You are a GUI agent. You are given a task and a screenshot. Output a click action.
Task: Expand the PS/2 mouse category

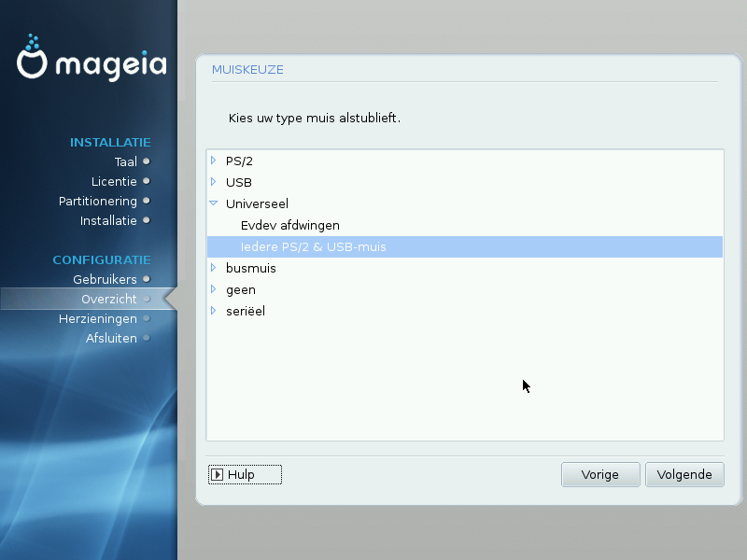click(x=214, y=161)
